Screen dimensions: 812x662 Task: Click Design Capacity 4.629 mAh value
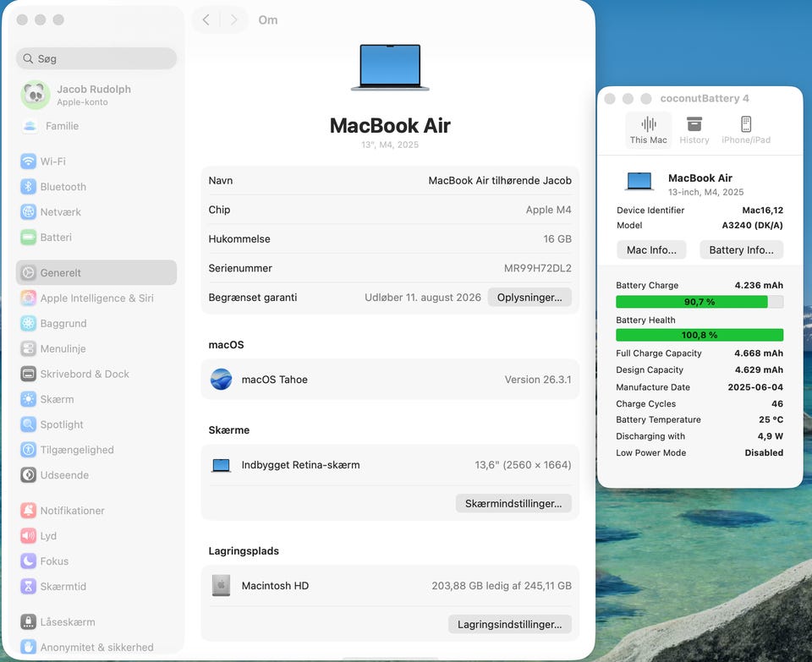coord(759,369)
